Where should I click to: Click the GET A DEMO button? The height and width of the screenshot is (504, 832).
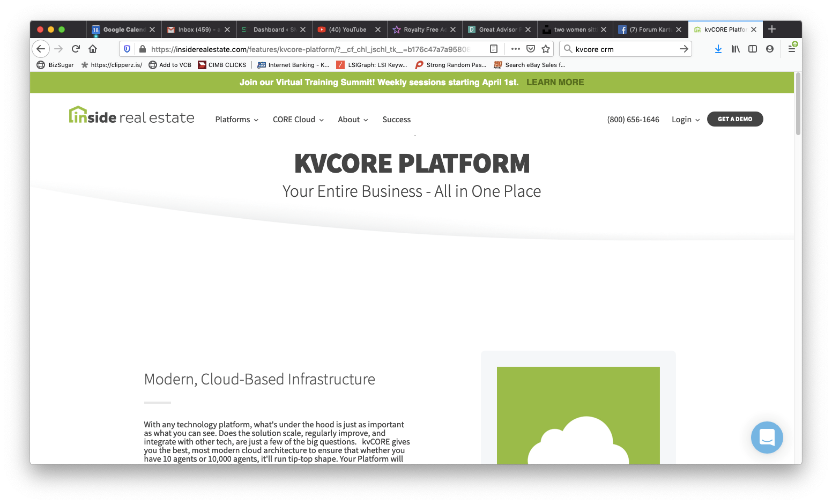point(735,119)
